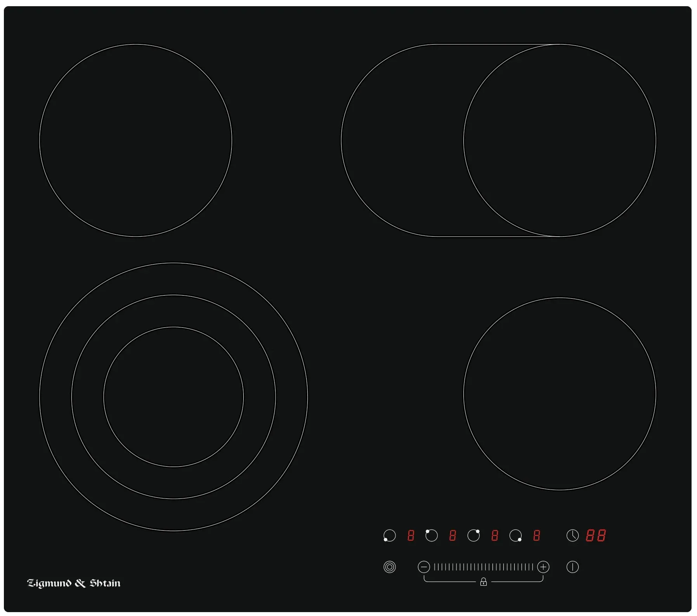
Task: Tap the child lock padlock icon
Action: click(x=484, y=582)
